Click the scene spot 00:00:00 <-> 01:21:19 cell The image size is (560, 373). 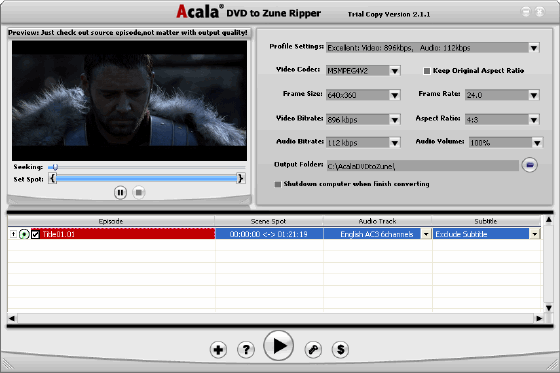(x=269, y=234)
